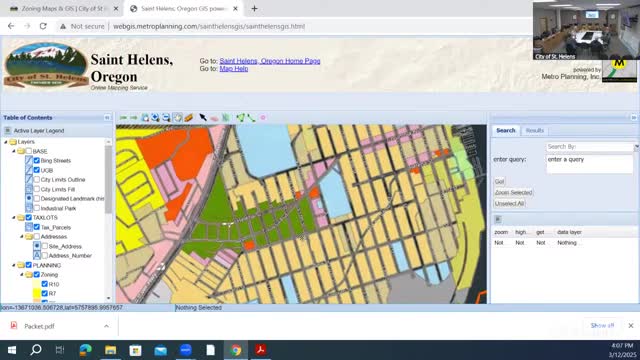Click the Bing Streets layer symbol icon
This screenshot has height=360, width=640.
[29, 160]
